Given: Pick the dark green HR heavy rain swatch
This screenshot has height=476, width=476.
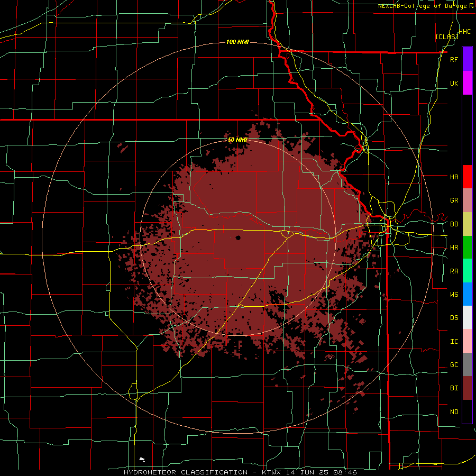Looking at the screenshot, I should [467, 248].
